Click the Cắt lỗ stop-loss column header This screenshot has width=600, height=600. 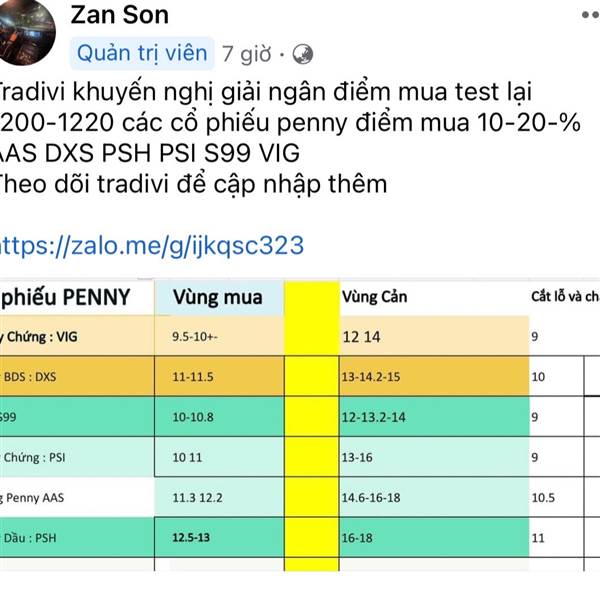[565, 297]
